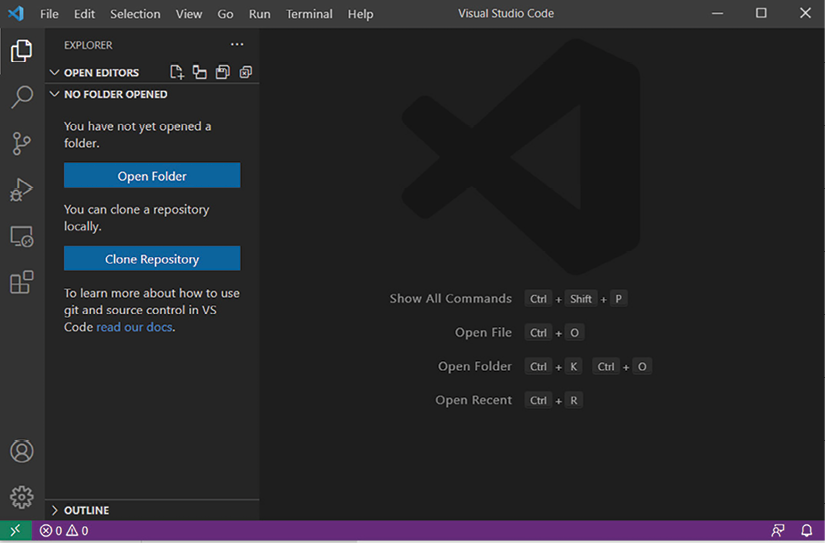This screenshot has height=543, width=825.
Task: Toggle vertical/horizontal editor layout icon
Action: click(199, 72)
